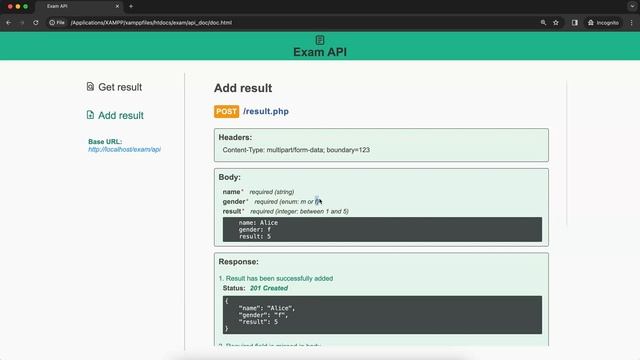Click the Body section title
640x360 pixels.
click(229, 177)
